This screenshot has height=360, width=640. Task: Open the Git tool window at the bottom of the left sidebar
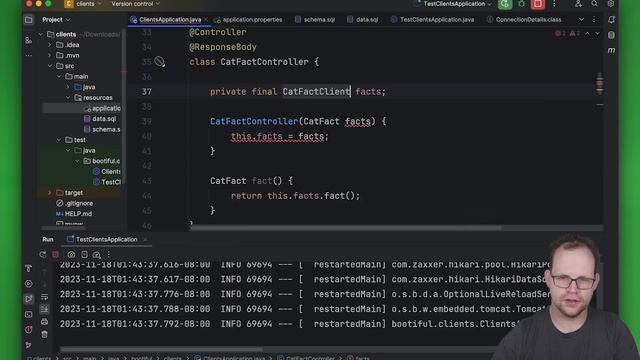point(29,345)
